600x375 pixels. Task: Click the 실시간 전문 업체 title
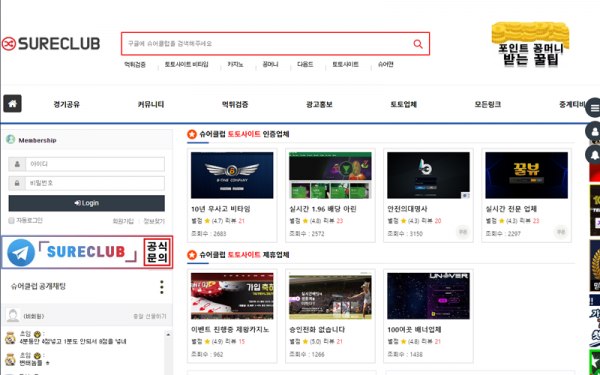pyautogui.click(x=511, y=209)
